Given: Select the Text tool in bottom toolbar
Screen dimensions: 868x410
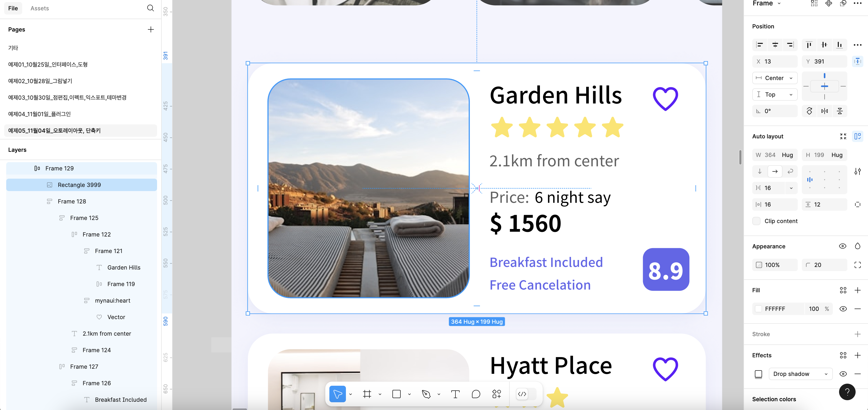Looking at the screenshot, I should click(455, 394).
